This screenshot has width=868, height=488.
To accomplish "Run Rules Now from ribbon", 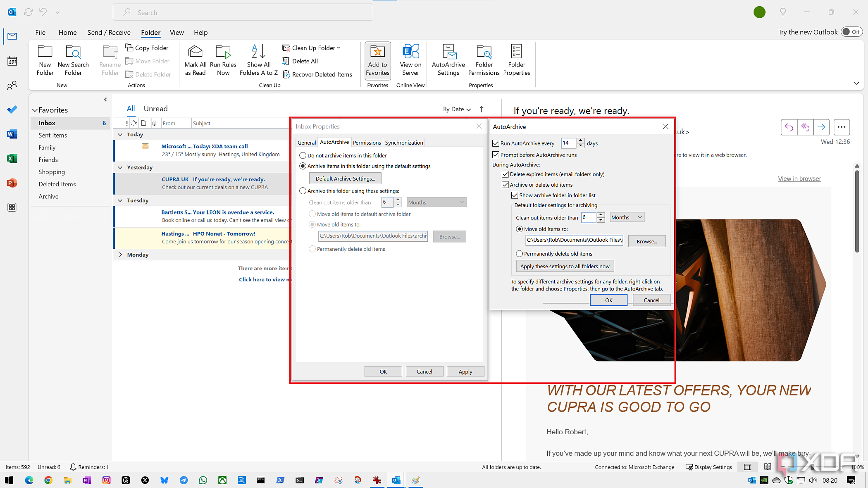I will point(223,60).
